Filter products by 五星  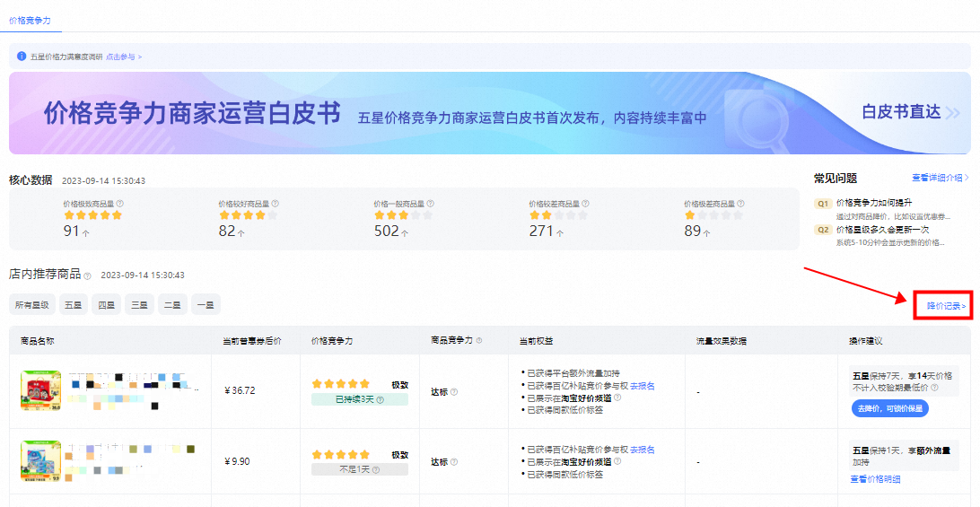pyautogui.click(x=74, y=305)
